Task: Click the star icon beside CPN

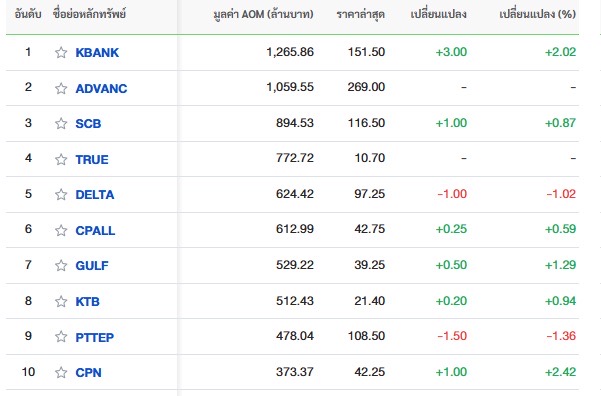Action: coord(61,372)
